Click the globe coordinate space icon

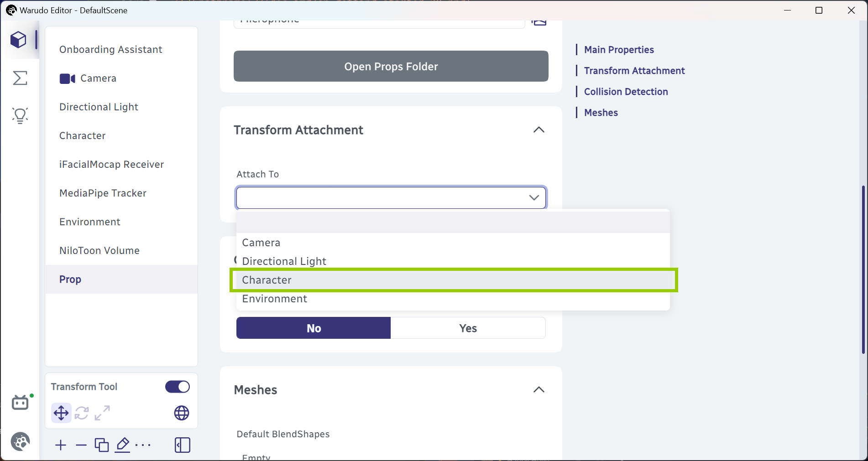coord(182,413)
